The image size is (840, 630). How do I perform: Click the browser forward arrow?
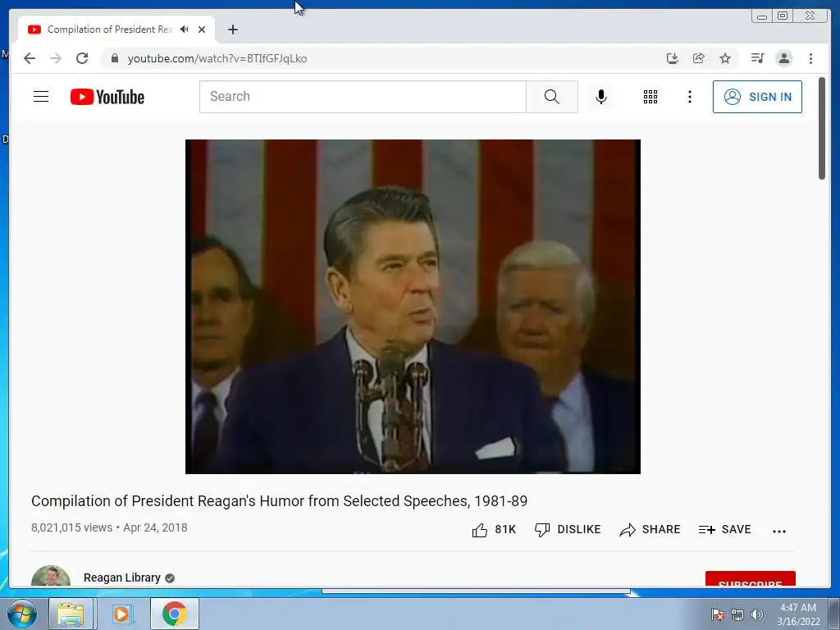pyautogui.click(x=56, y=58)
